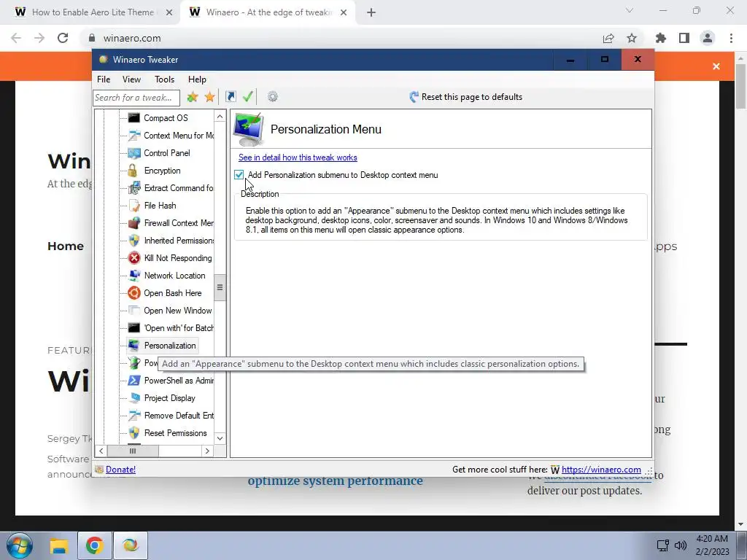
Task: Open the Help menu
Action: pyautogui.click(x=197, y=79)
